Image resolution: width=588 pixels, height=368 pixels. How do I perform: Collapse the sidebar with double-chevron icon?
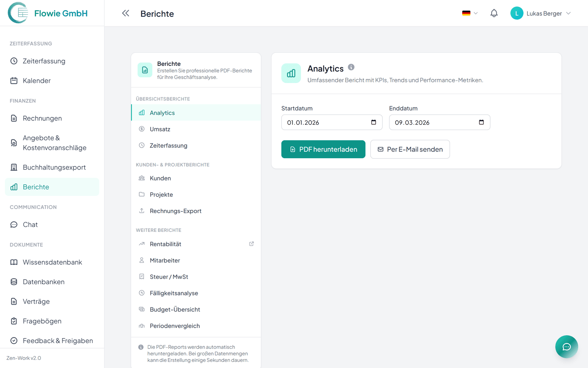tap(125, 13)
